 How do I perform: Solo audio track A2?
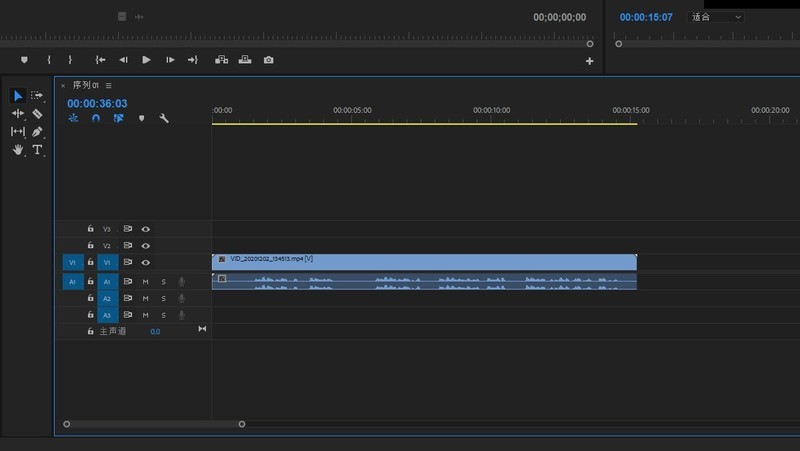tap(164, 298)
